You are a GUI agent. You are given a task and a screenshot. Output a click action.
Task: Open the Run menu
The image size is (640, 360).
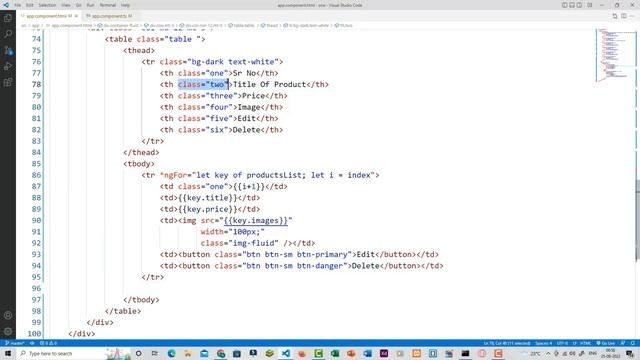coord(90,5)
